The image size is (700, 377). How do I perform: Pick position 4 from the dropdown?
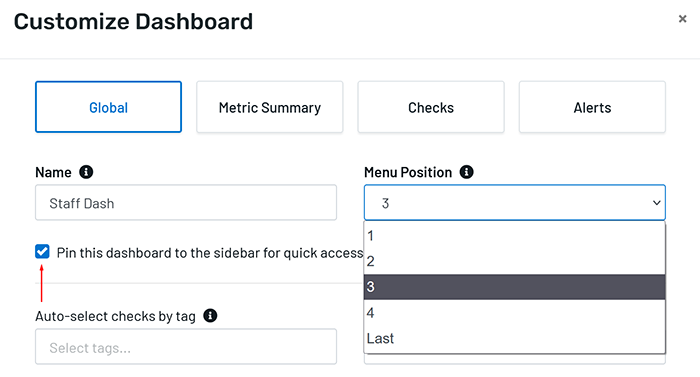pos(514,313)
